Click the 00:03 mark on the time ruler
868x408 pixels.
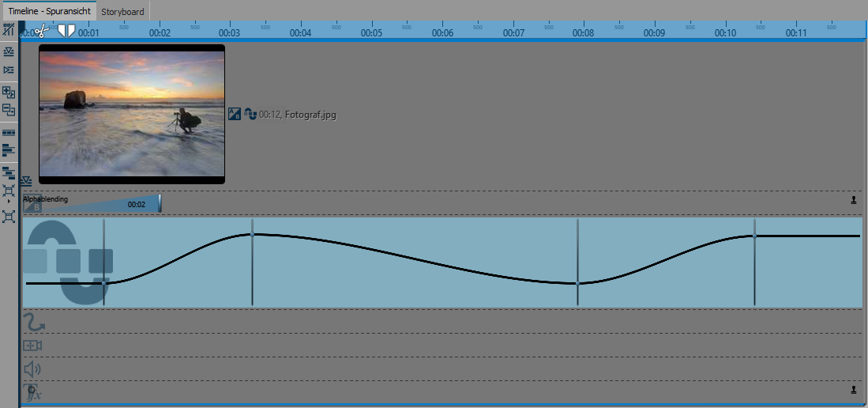pos(229,33)
